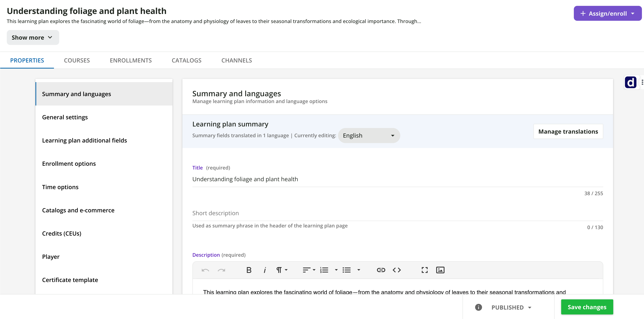The height and width of the screenshot is (319, 644).
Task: Switch to the CHANNELS tab
Action: (237, 60)
